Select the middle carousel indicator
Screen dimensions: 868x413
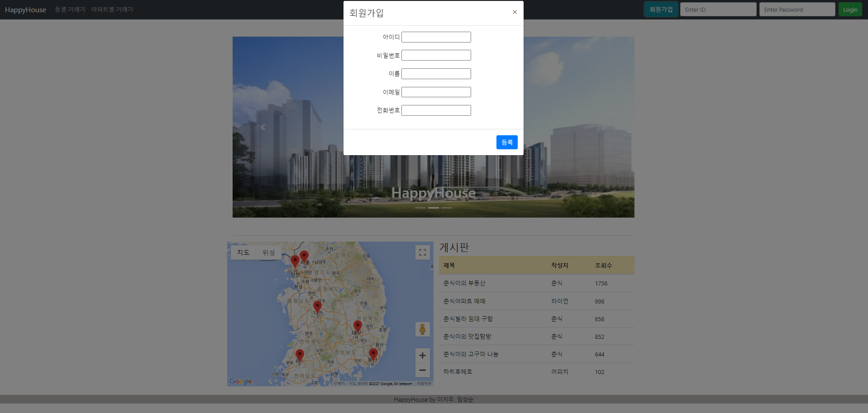434,208
